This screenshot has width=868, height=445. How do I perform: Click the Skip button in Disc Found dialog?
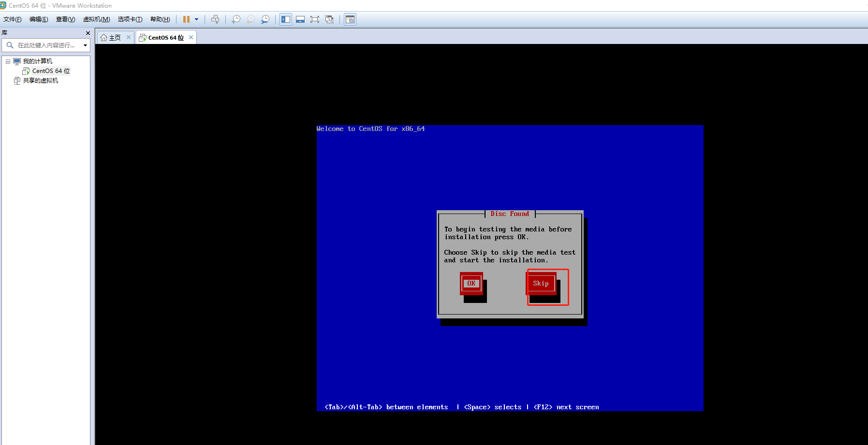541,284
